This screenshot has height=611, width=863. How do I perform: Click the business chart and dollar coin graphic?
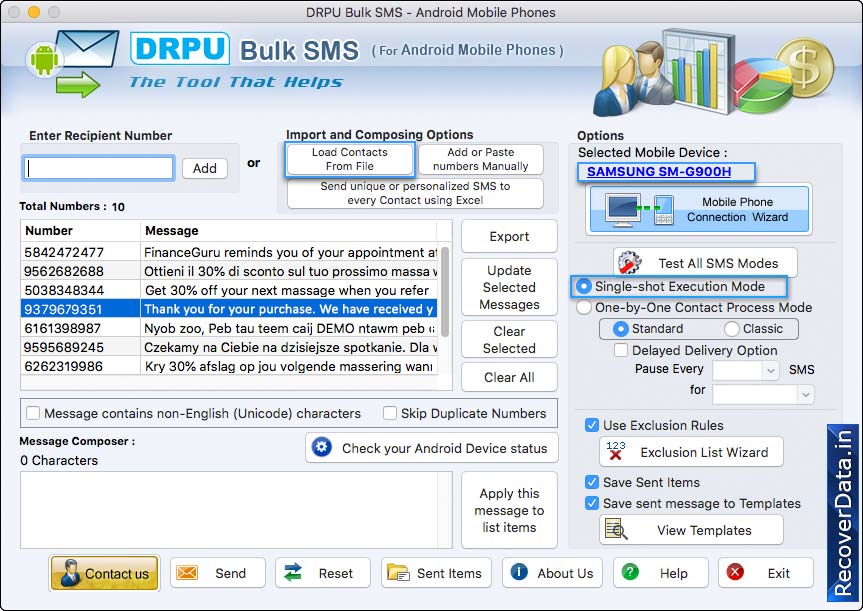tap(714, 72)
